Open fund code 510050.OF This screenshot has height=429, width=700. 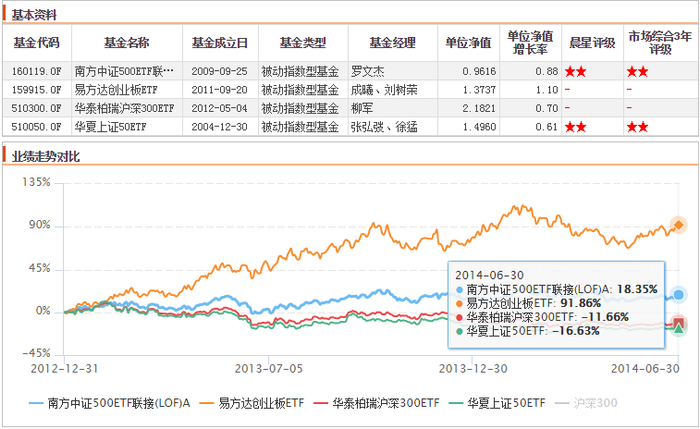[37, 127]
